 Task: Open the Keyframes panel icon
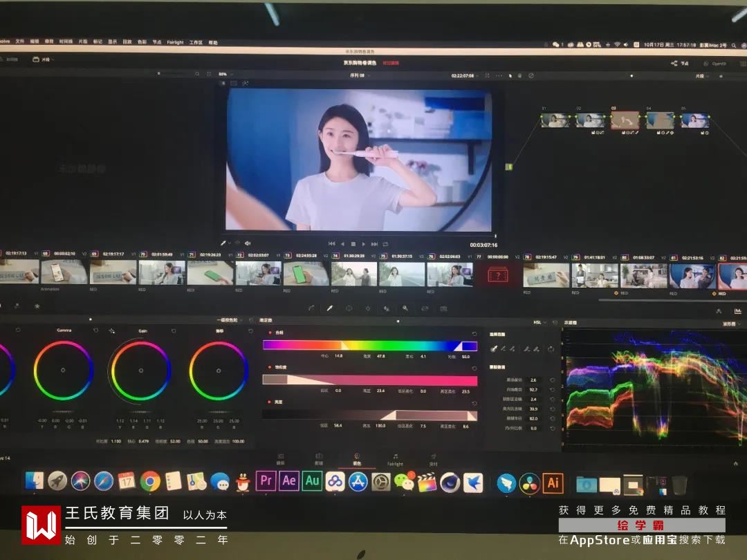pyautogui.click(x=719, y=311)
